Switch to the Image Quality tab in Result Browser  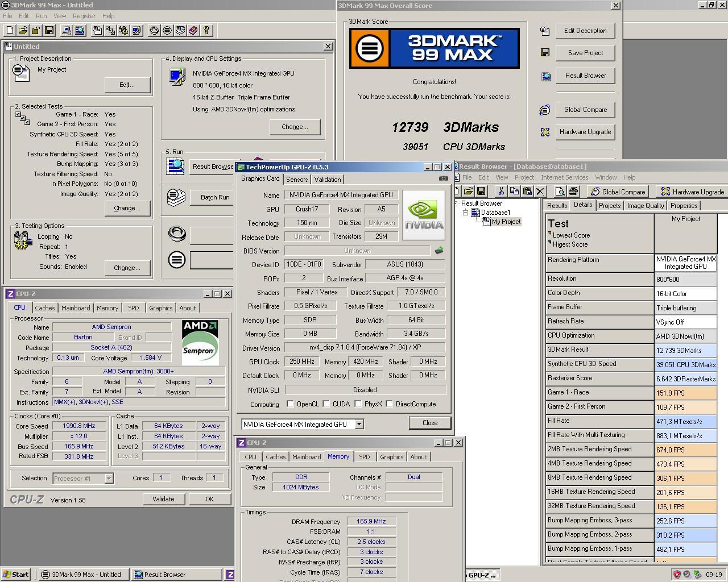[645, 206]
